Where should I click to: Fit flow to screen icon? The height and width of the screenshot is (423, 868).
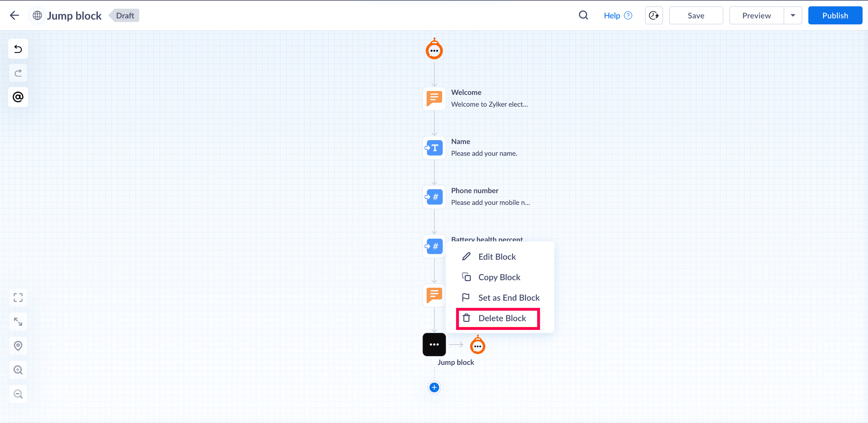(x=18, y=298)
